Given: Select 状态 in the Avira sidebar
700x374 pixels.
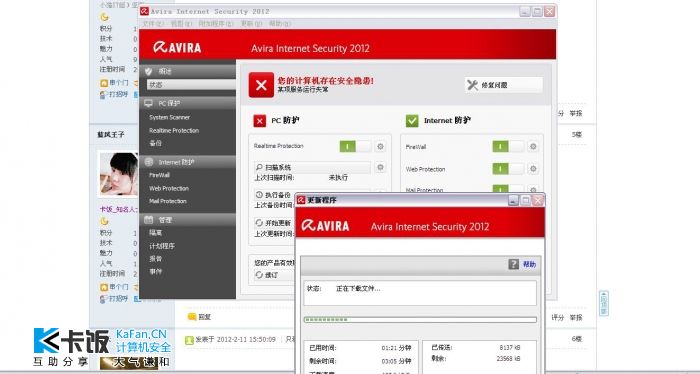Looking at the screenshot, I should tap(191, 85).
